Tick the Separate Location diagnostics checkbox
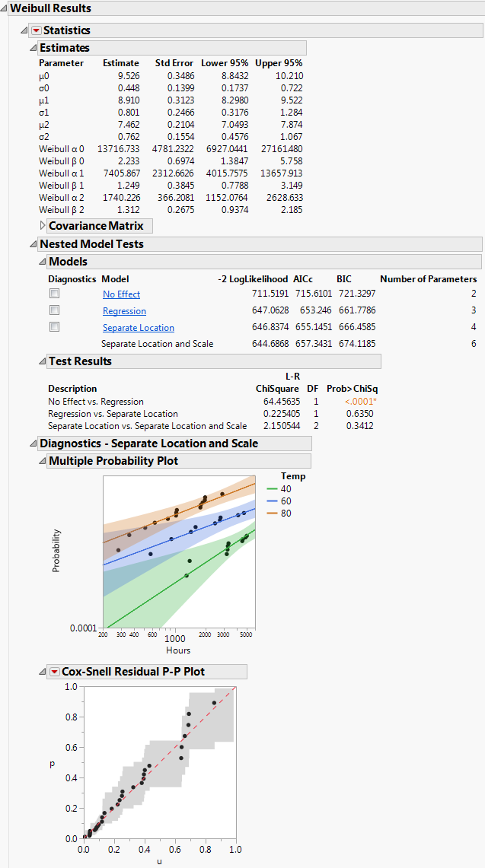485x868 pixels. pos(55,327)
